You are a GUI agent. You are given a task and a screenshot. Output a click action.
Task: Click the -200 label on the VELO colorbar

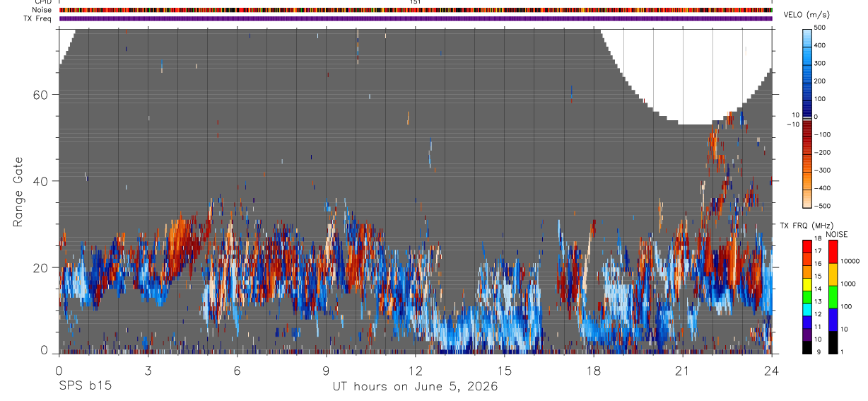pyautogui.click(x=822, y=152)
